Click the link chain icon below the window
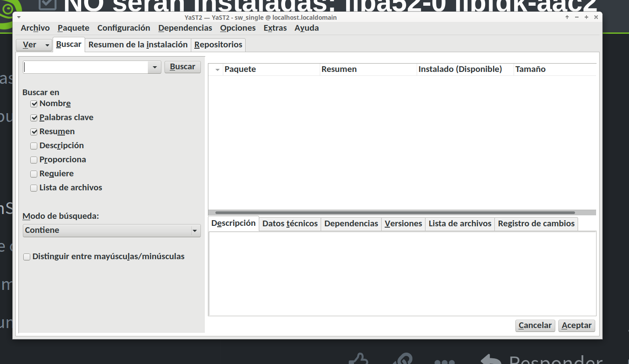Screen dimensions: 629x364 click(x=402, y=360)
